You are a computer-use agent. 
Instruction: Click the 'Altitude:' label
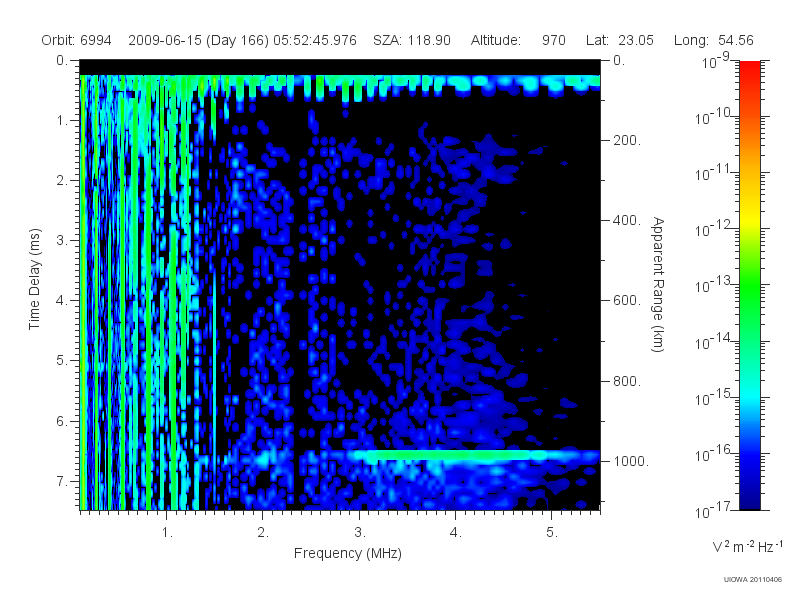[x=495, y=40]
